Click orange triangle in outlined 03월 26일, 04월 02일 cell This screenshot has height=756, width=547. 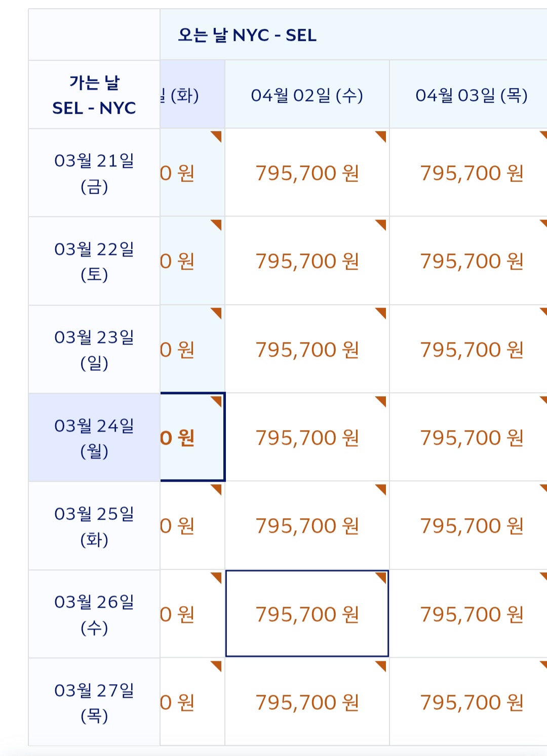[x=382, y=577]
